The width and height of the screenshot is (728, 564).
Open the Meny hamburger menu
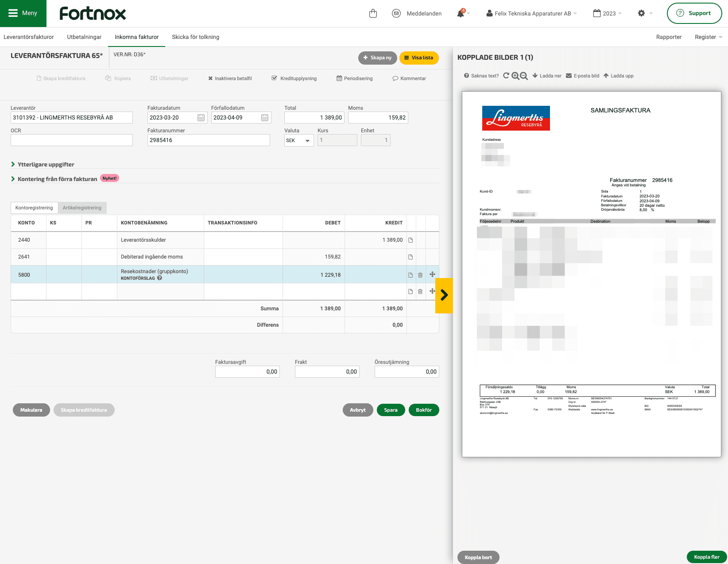[x=23, y=13]
